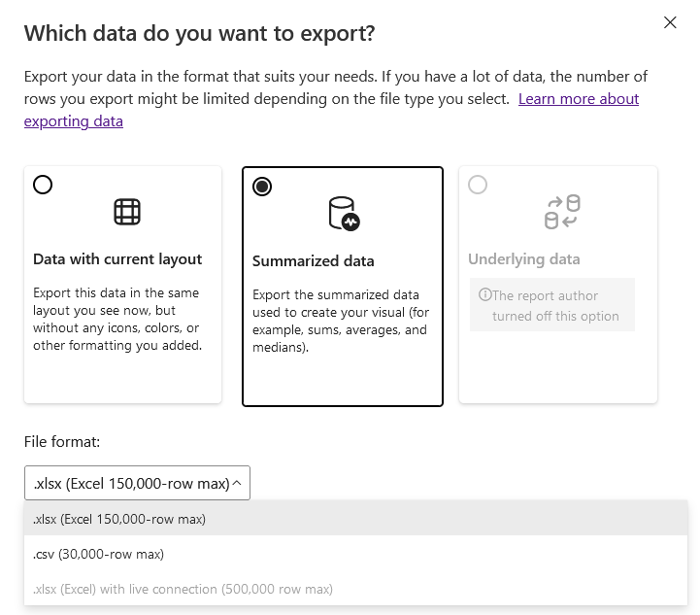This screenshot has width=700, height=615.
Task: Click the Summarized data card title
Action: pos(313,261)
